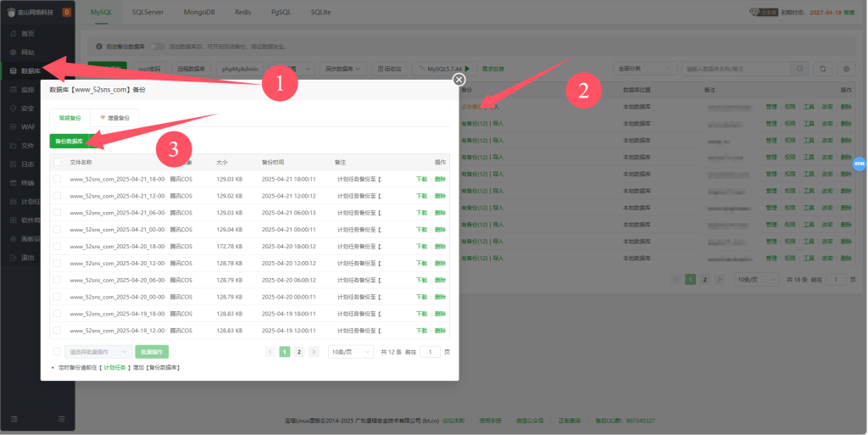This screenshot has width=868, height=435.
Task: Open 网站 from the sidebar
Action: [x=27, y=52]
